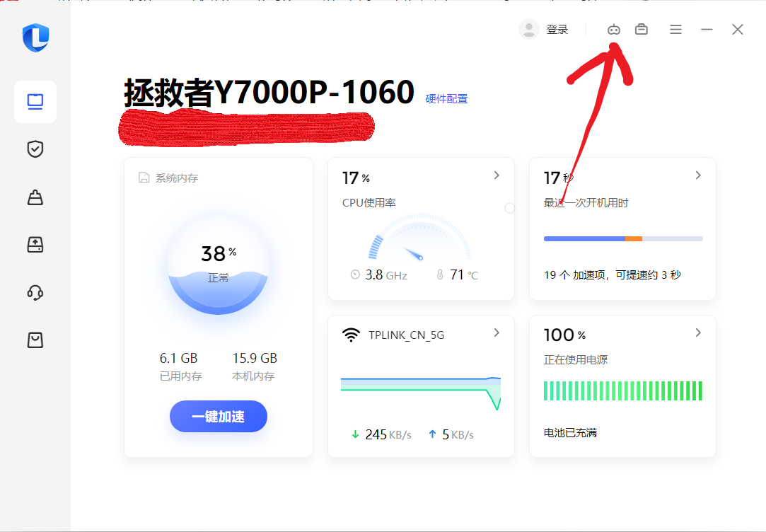Minimize the PC manager window

(707, 30)
